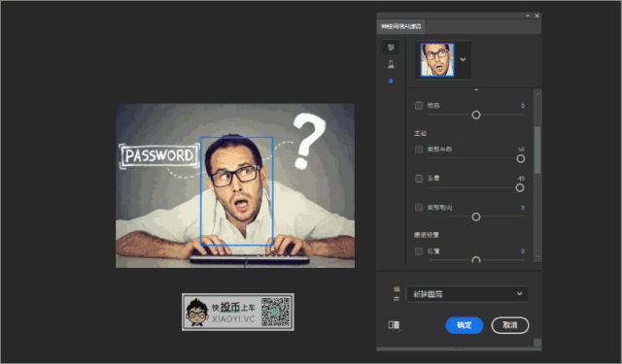Image resolution: width=622 pixels, height=364 pixels.
Task: Click the hair thickness value 49
Action: 521,179
